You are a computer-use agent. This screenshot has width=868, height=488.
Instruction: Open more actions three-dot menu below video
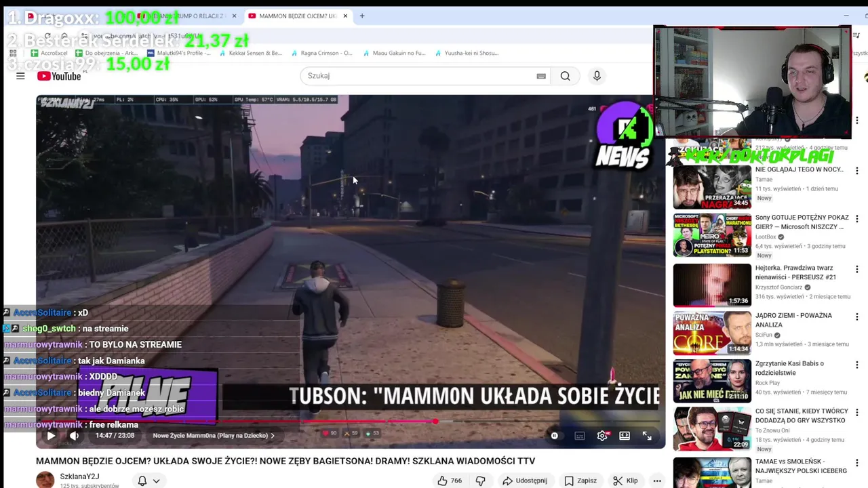click(657, 481)
